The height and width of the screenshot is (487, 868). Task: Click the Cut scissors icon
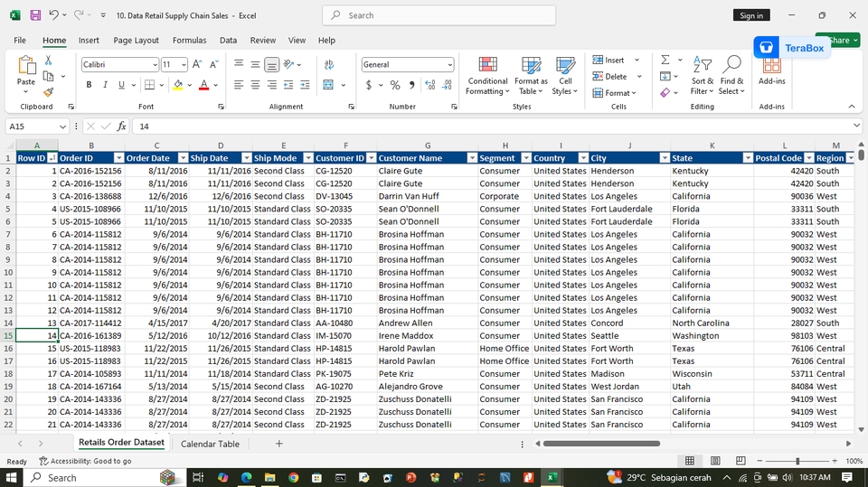click(48, 61)
